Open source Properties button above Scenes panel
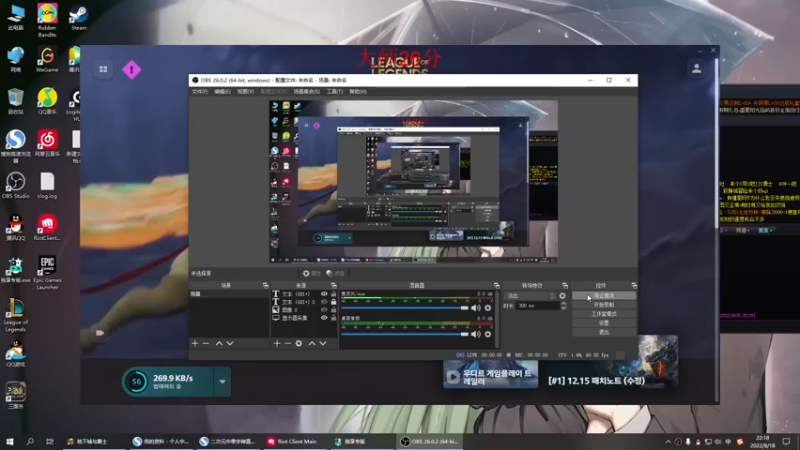 [x=311, y=273]
